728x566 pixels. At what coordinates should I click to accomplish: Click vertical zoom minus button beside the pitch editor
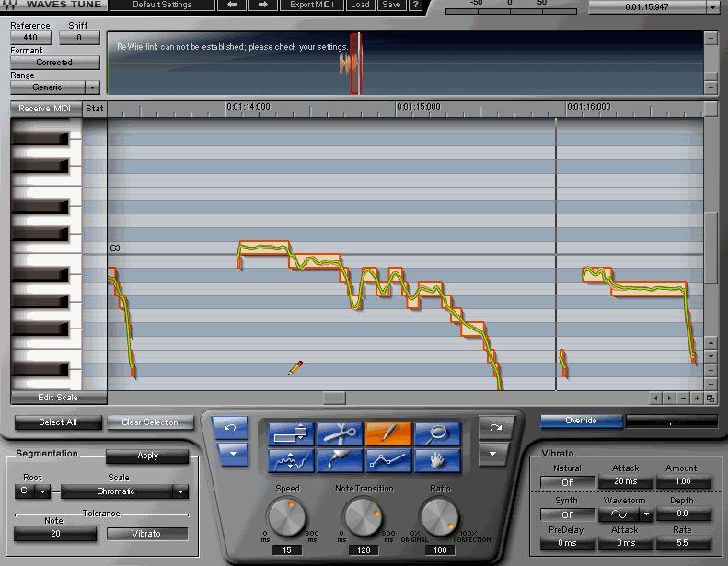pyautogui.click(x=711, y=371)
